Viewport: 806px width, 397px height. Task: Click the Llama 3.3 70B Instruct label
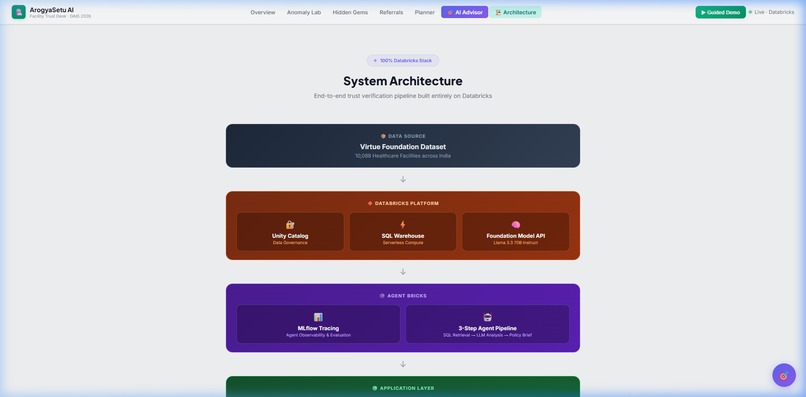coord(516,243)
